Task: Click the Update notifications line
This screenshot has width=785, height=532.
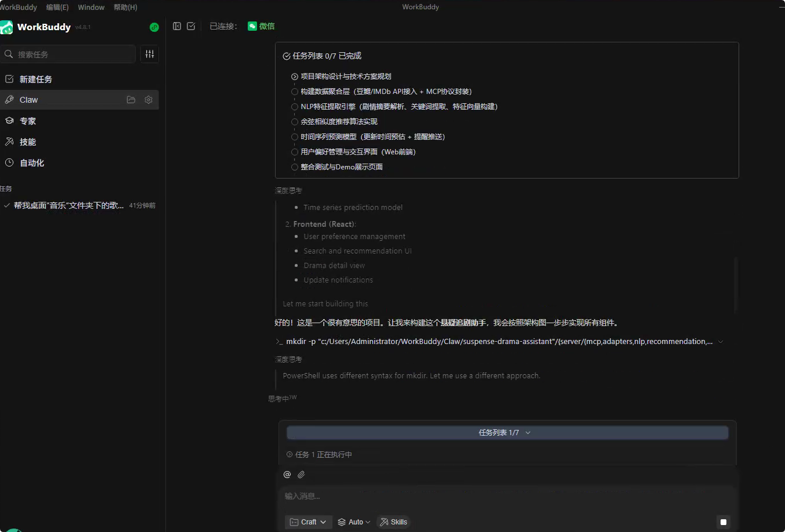Action: click(x=338, y=280)
